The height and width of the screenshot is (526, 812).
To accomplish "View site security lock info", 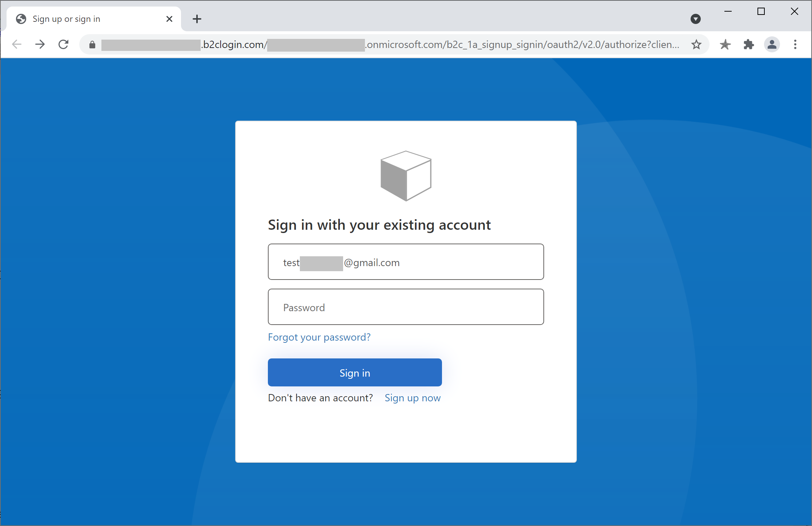I will (92, 44).
